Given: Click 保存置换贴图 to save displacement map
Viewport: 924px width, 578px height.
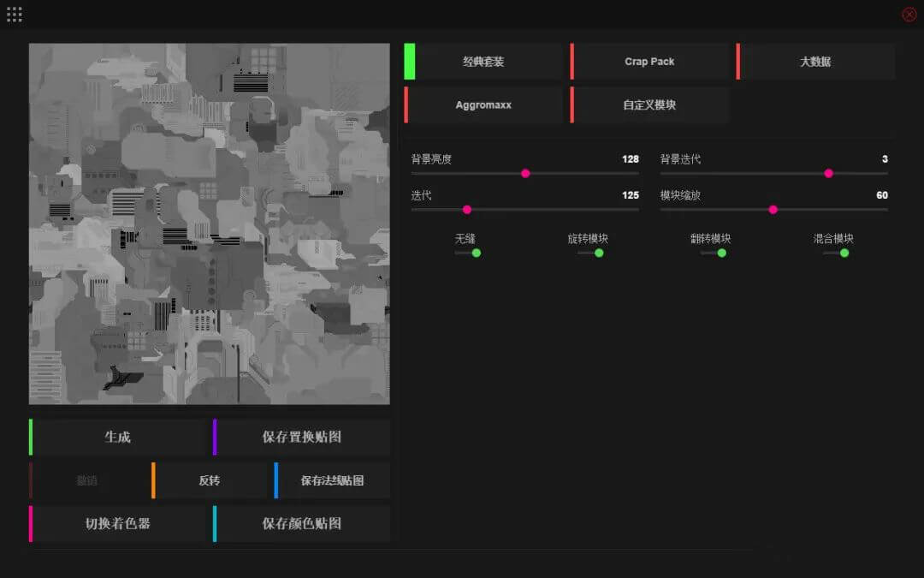Looking at the screenshot, I should (x=301, y=437).
